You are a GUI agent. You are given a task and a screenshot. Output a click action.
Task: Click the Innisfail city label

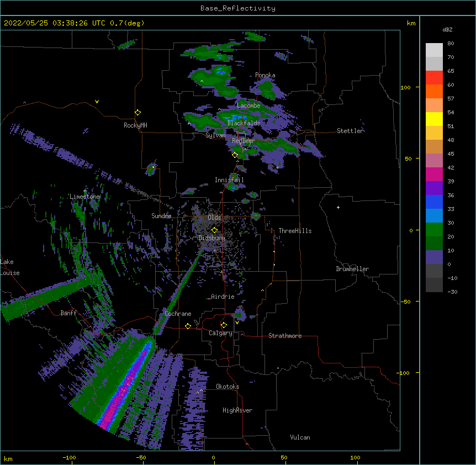click(x=229, y=180)
